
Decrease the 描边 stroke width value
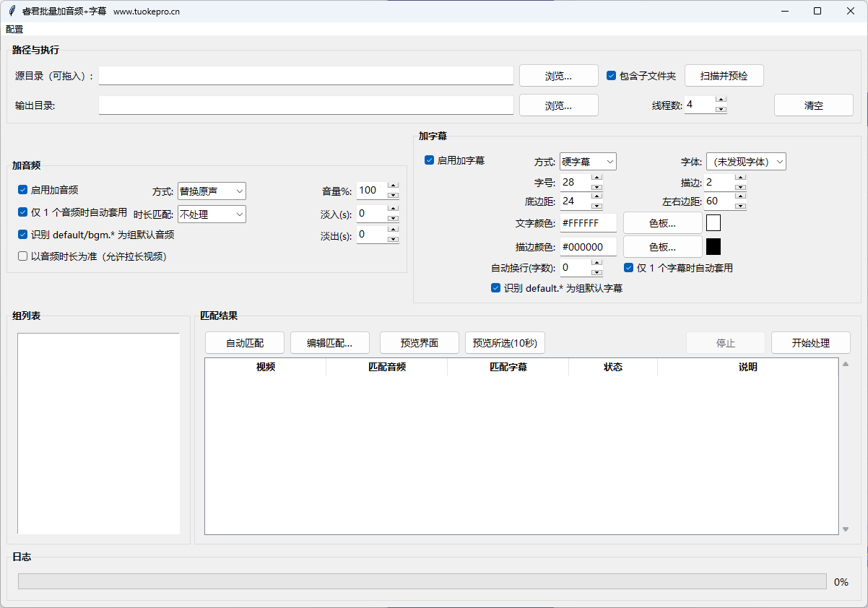tap(740, 187)
